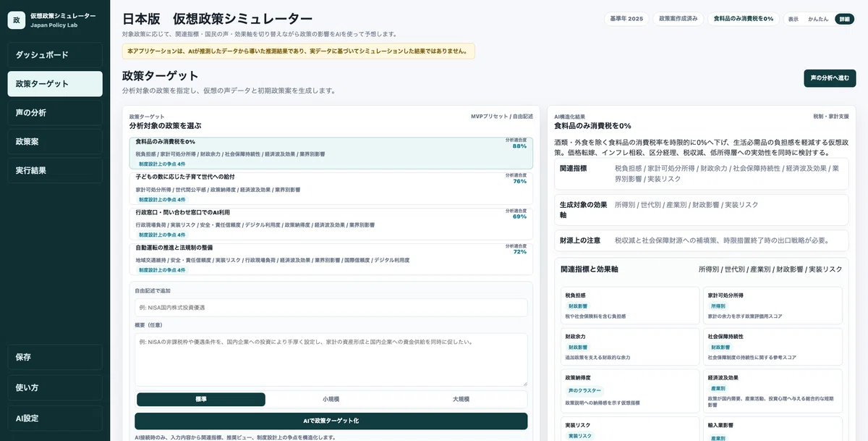Image resolution: width=868 pixels, height=441 pixels.
Task: Open the ダッシュボード sidebar item
Action: (55, 55)
